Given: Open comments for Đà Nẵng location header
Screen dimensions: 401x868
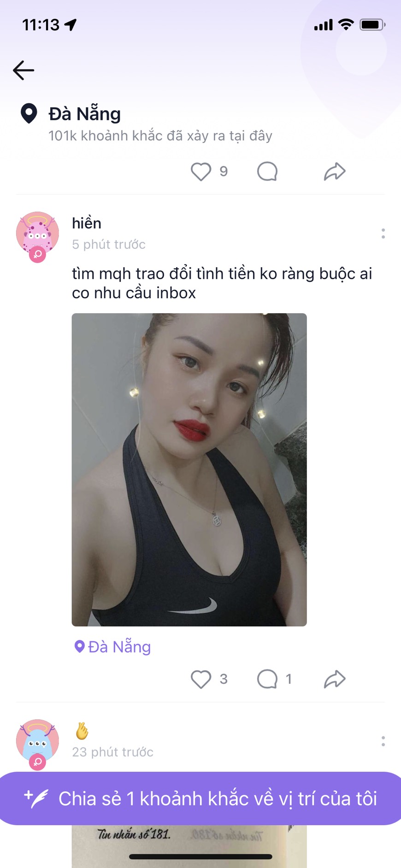Looking at the screenshot, I should [267, 172].
